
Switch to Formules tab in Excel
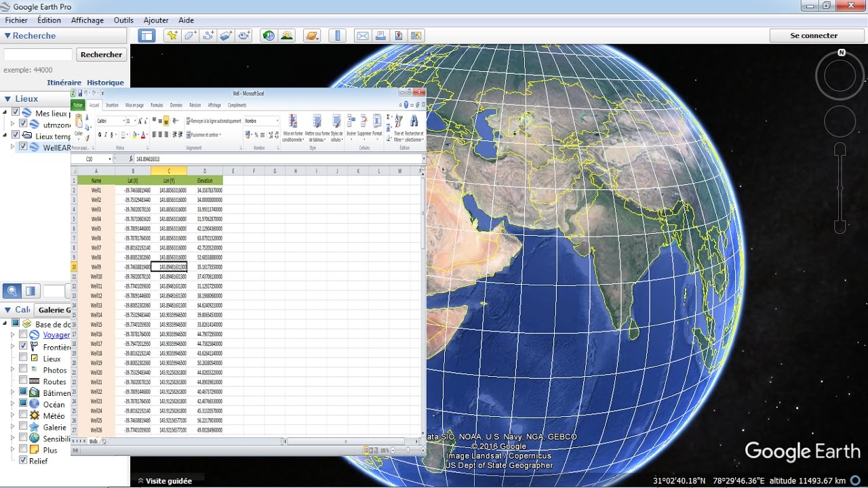157,105
